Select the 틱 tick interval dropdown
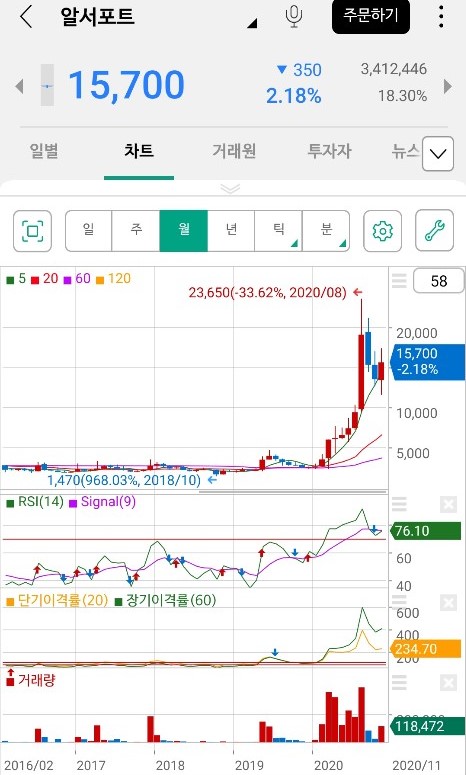 click(x=278, y=231)
